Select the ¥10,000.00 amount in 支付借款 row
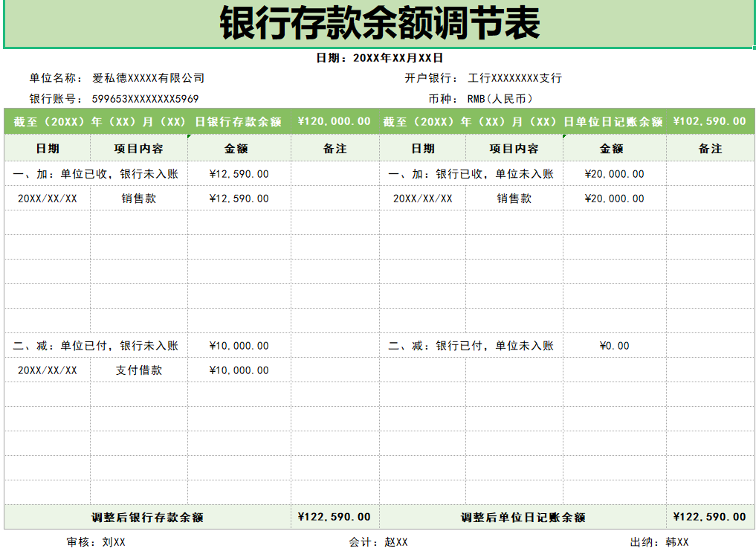756x560 pixels. pos(239,370)
